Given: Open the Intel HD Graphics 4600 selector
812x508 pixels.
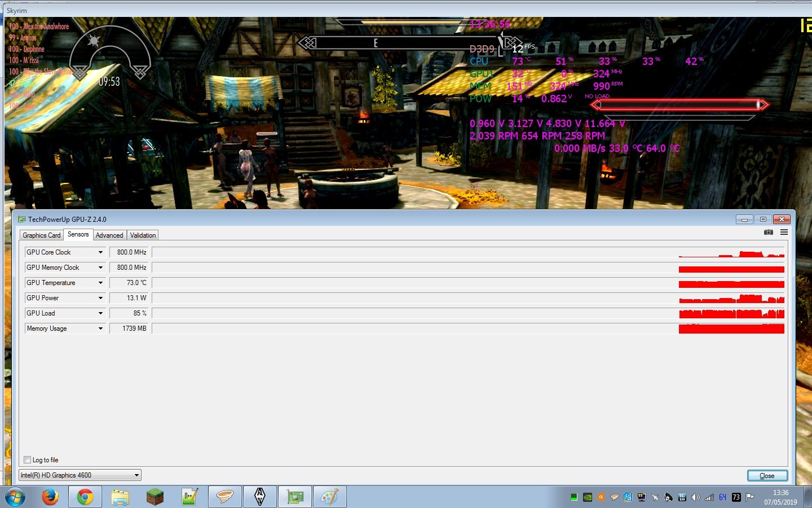Looking at the screenshot, I should coord(80,475).
